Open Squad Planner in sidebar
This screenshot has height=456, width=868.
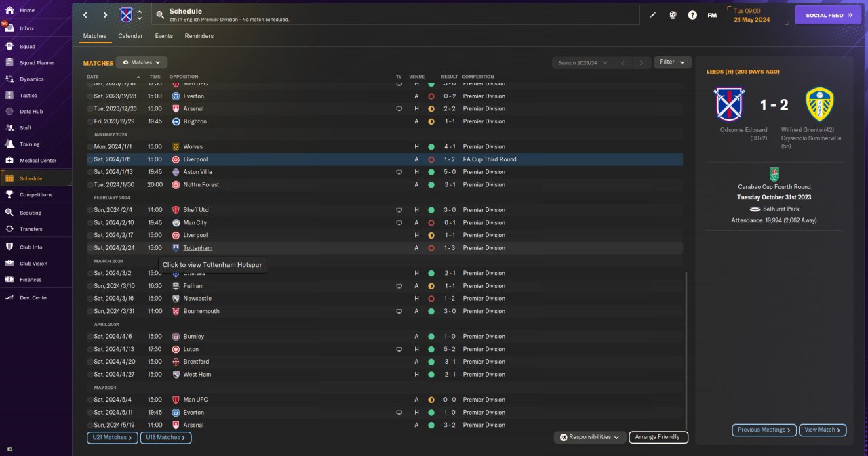pos(37,63)
